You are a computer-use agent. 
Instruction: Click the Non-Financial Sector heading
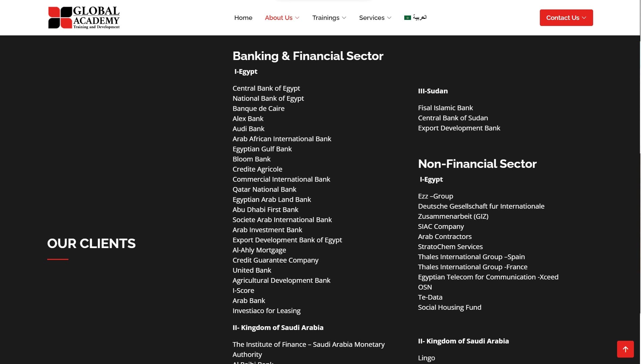click(477, 164)
